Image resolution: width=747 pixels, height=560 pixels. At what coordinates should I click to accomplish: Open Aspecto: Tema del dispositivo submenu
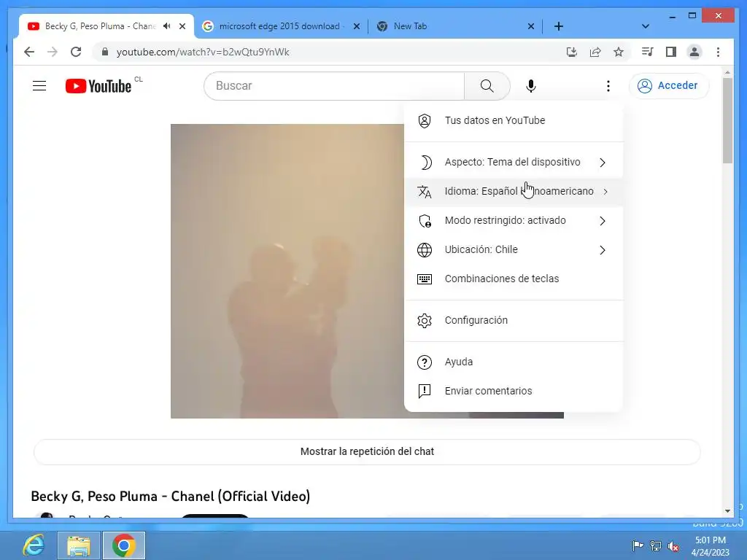tap(514, 163)
